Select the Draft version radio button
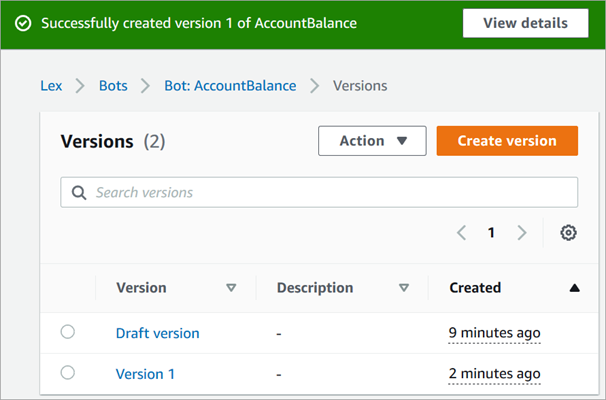Image resolution: width=606 pixels, height=400 pixels. (x=68, y=333)
